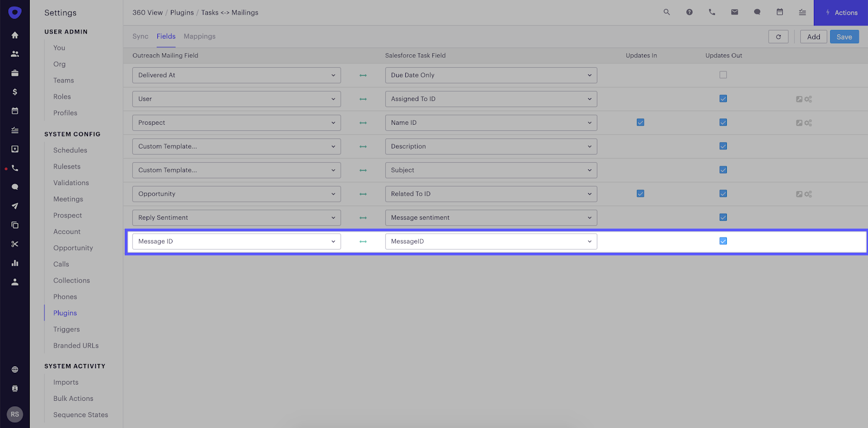Image resolution: width=868 pixels, height=428 pixels.
Task: Click gears icon on Opportunity row
Action: pos(808,194)
